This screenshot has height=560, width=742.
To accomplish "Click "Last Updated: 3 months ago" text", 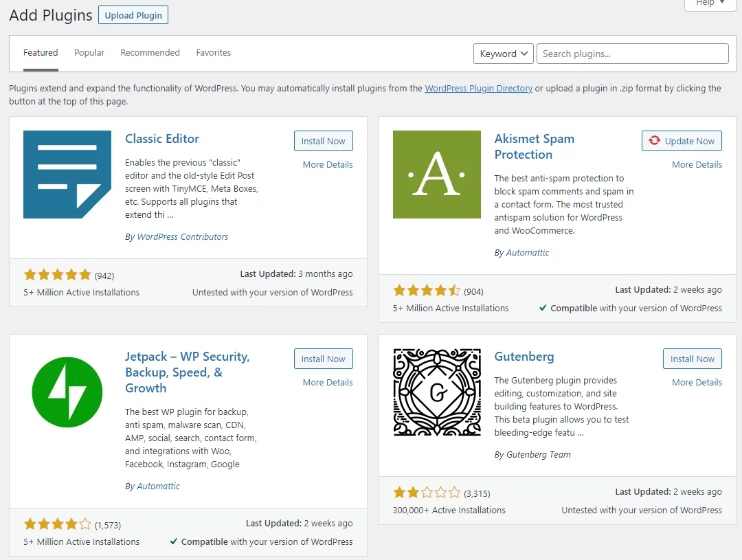I will coord(296,273).
